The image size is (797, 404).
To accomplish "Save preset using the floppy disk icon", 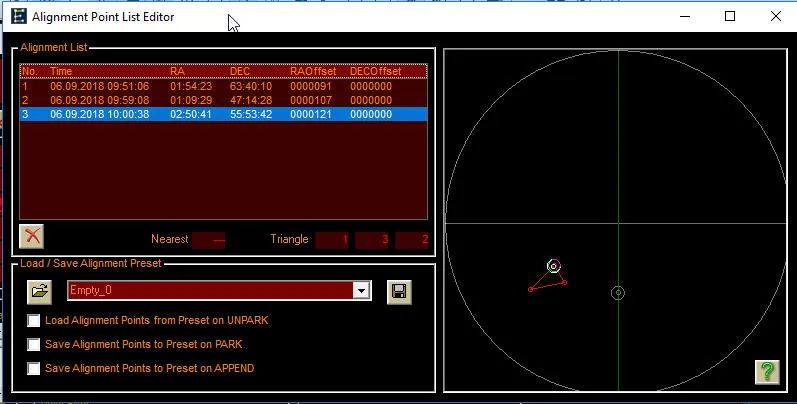I will pyautogui.click(x=398, y=291).
